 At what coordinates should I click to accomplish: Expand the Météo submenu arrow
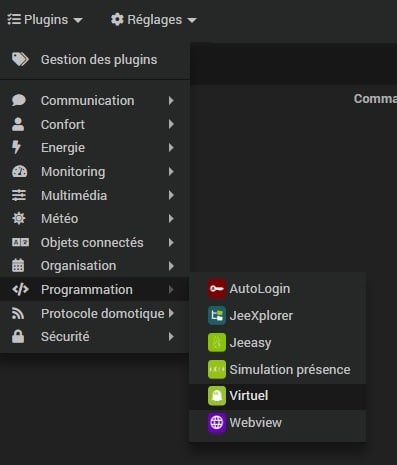click(x=171, y=219)
